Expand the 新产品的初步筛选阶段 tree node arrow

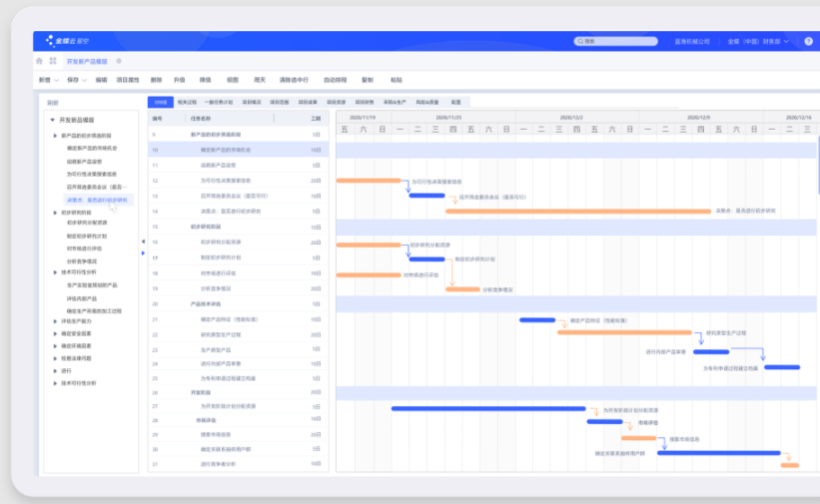55,136
